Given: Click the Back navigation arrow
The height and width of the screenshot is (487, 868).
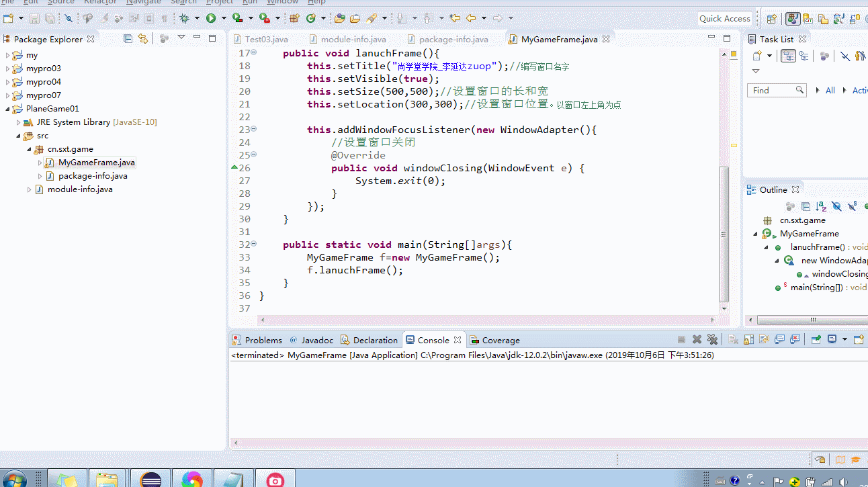Looking at the screenshot, I should 471,19.
